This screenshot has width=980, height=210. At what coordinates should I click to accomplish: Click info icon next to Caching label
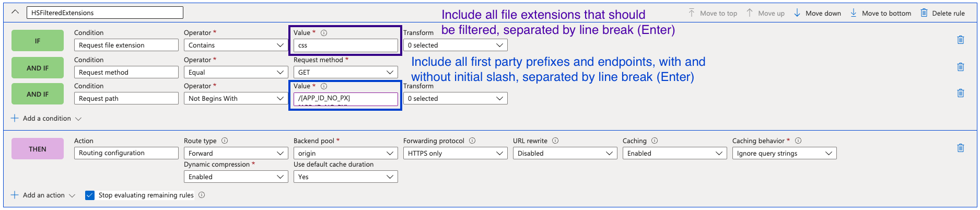[x=655, y=141]
